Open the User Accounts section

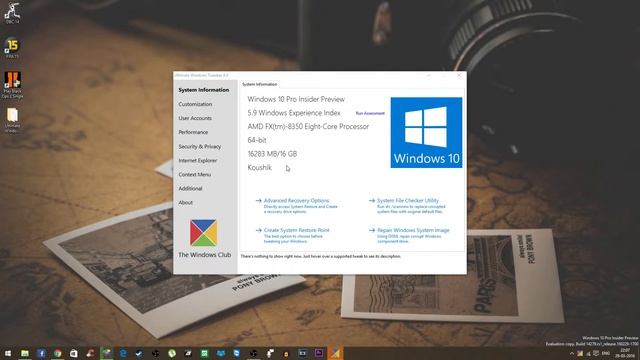(x=195, y=118)
